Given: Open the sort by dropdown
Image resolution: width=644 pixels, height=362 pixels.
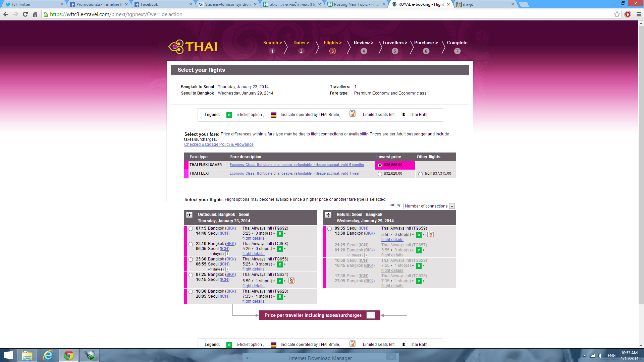Looking at the screenshot, I should (x=429, y=206).
